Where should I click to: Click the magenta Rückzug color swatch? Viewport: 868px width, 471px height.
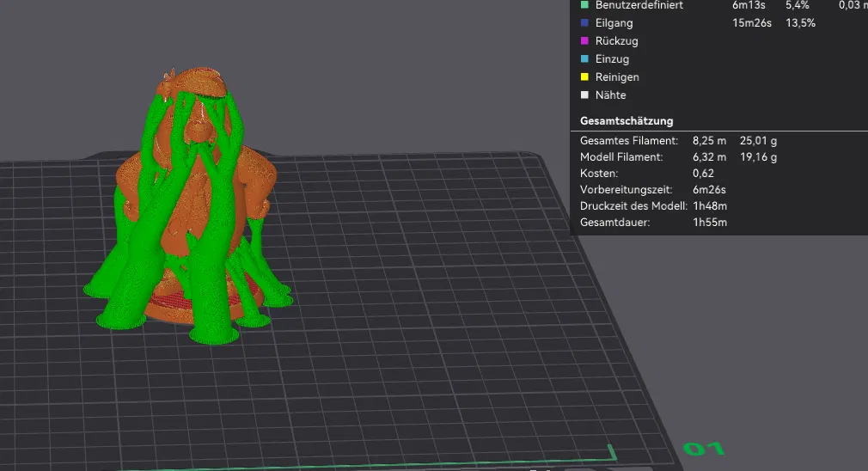point(584,41)
